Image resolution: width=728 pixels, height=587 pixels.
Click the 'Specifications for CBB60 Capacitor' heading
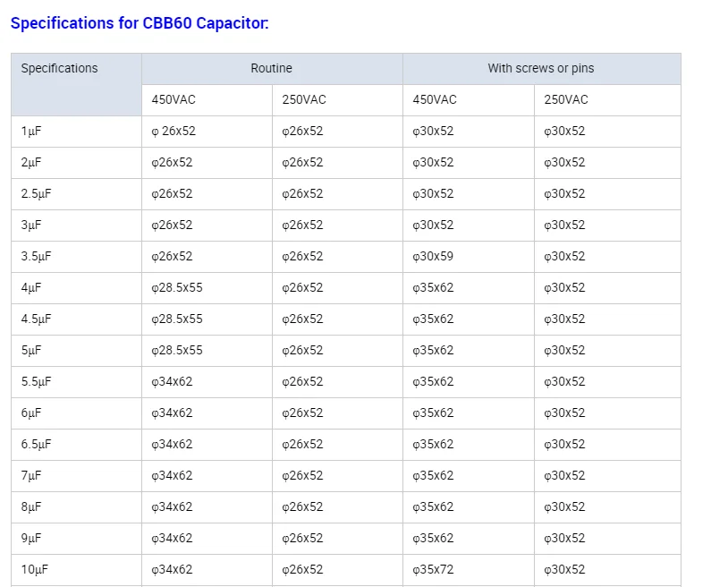[x=140, y=23]
